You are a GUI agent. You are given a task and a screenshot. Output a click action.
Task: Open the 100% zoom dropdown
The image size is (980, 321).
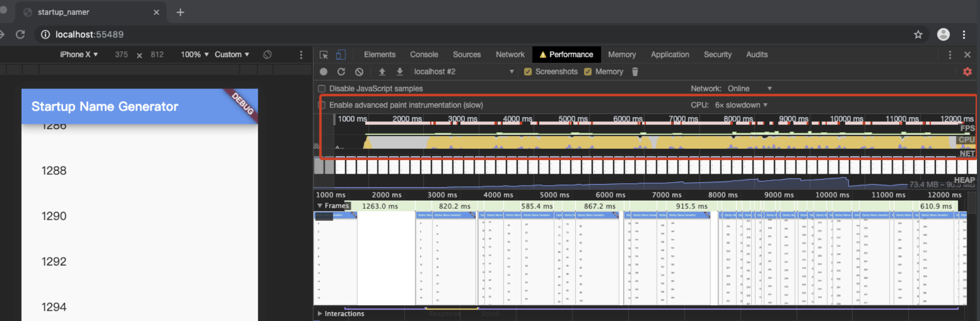tap(195, 55)
